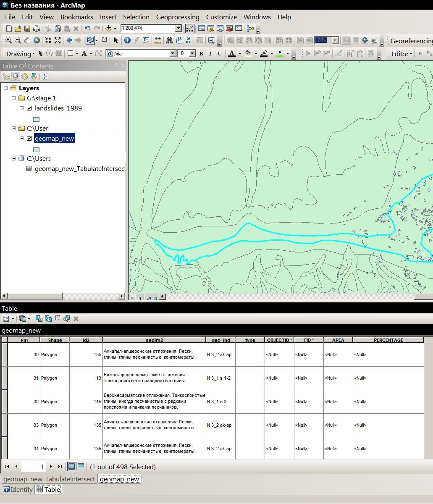Select the Measure ruler tool

tap(158, 41)
